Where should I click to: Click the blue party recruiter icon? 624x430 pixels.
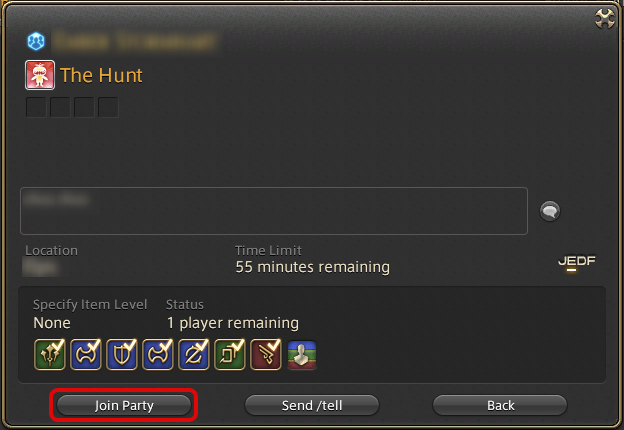pyautogui.click(x=36, y=41)
